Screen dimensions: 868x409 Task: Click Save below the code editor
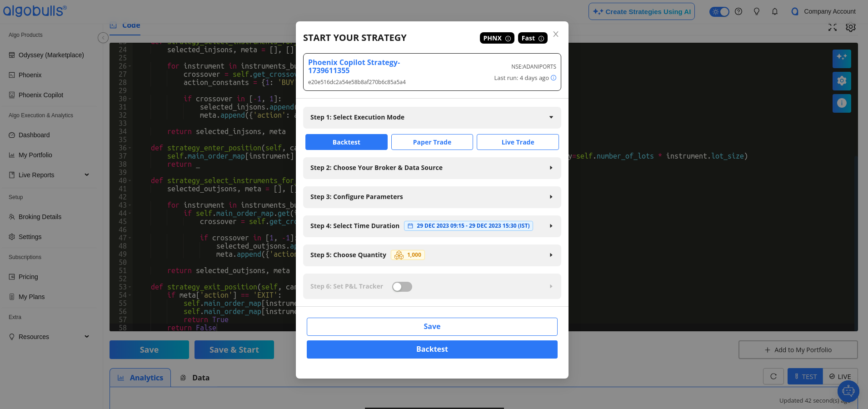(x=149, y=350)
